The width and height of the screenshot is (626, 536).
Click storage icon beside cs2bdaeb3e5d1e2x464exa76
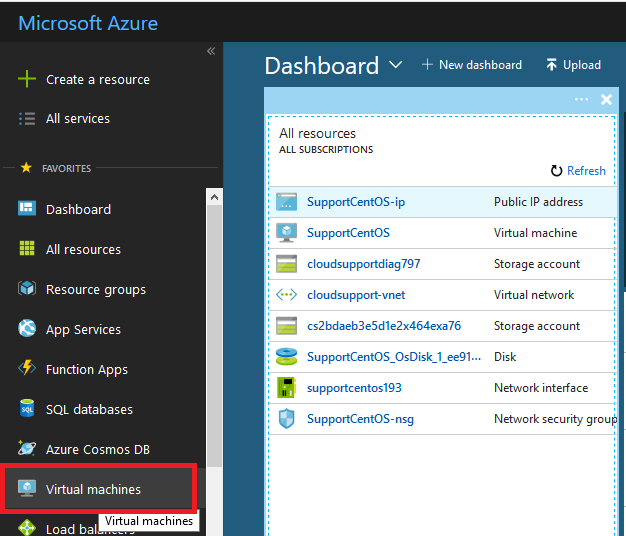[286, 326]
